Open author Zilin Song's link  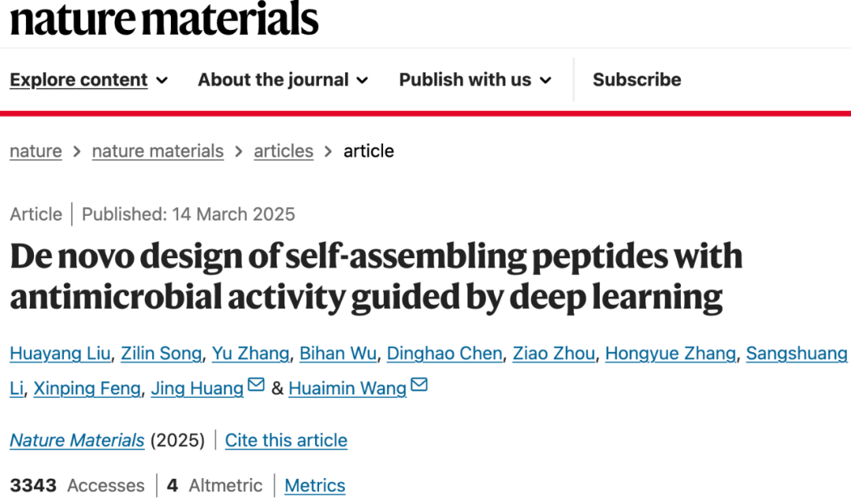click(x=162, y=354)
